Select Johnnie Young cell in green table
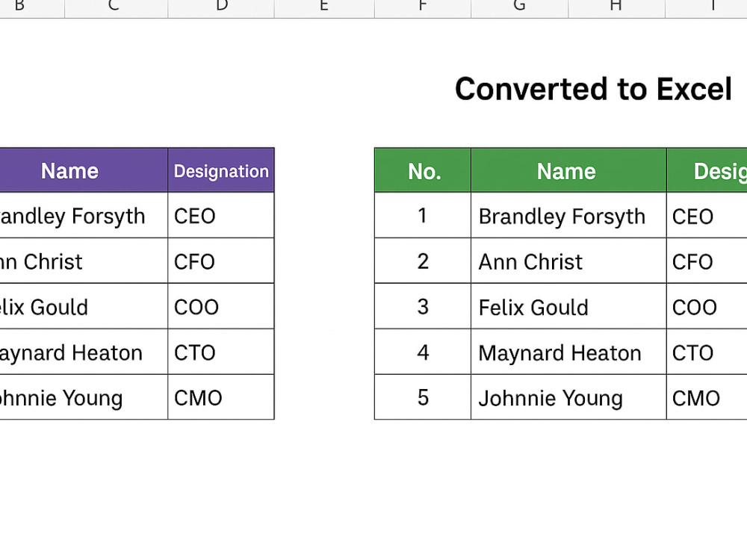 point(568,397)
